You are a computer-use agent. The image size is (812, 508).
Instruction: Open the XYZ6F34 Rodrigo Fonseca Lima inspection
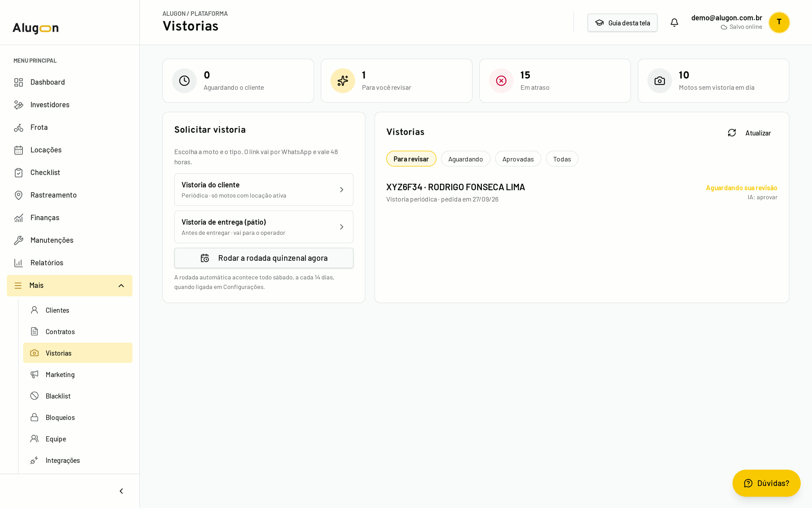[x=581, y=192]
